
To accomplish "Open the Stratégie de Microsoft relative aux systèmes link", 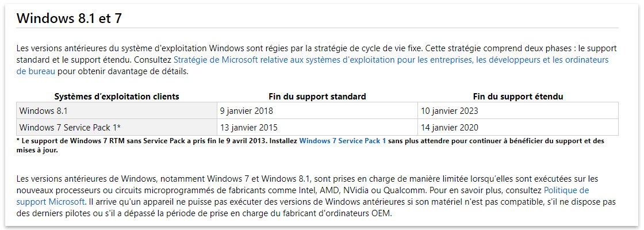I will coord(391,60).
